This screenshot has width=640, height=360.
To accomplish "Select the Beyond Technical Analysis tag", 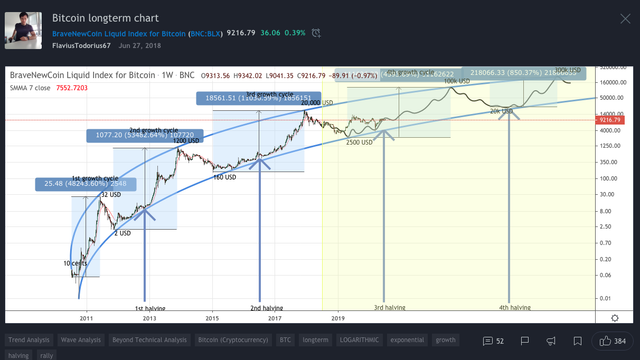I will (x=149, y=340).
